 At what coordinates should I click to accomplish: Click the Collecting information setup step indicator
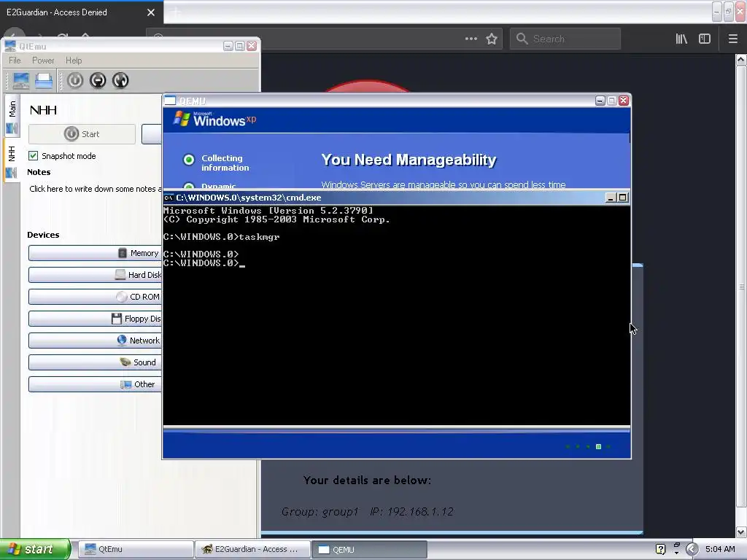[x=189, y=160]
